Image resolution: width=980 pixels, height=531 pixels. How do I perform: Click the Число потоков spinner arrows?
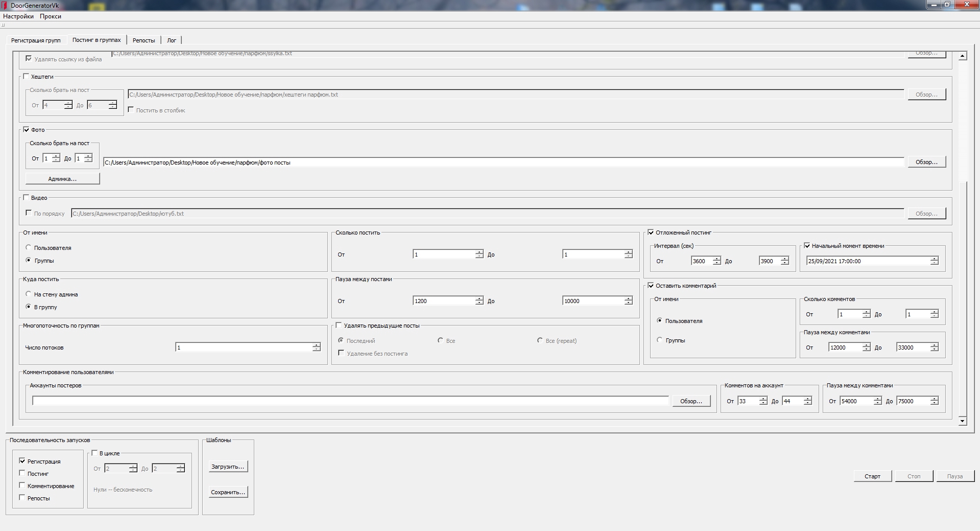pos(316,348)
